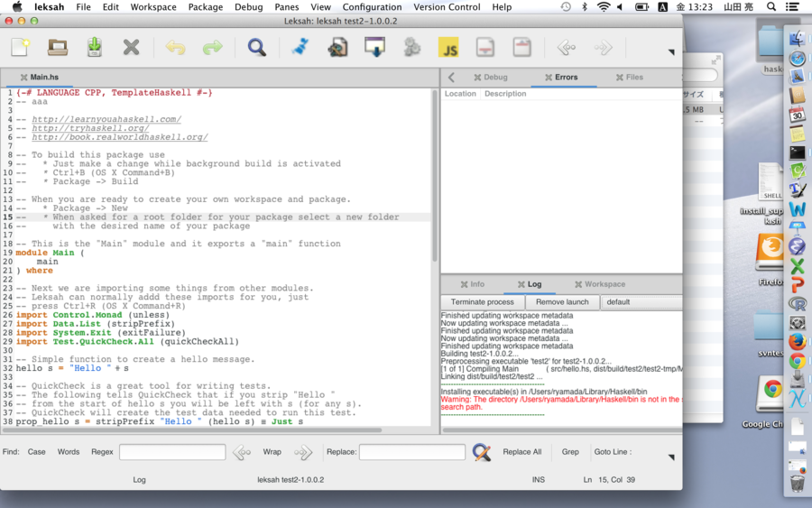This screenshot has height=508, width=812.
Task: Switch to the Files tab
Action: 634,78
